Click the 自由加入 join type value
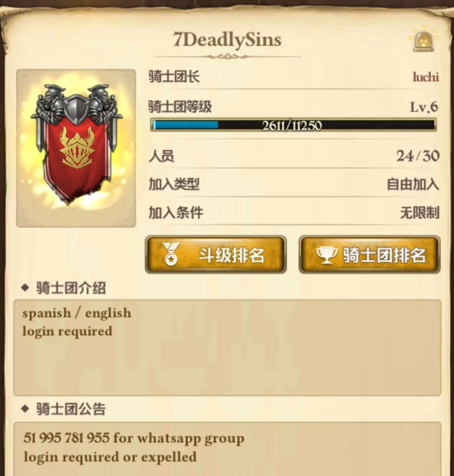The width and height of the screenshot is (454, 476). [x=413, y=184]
